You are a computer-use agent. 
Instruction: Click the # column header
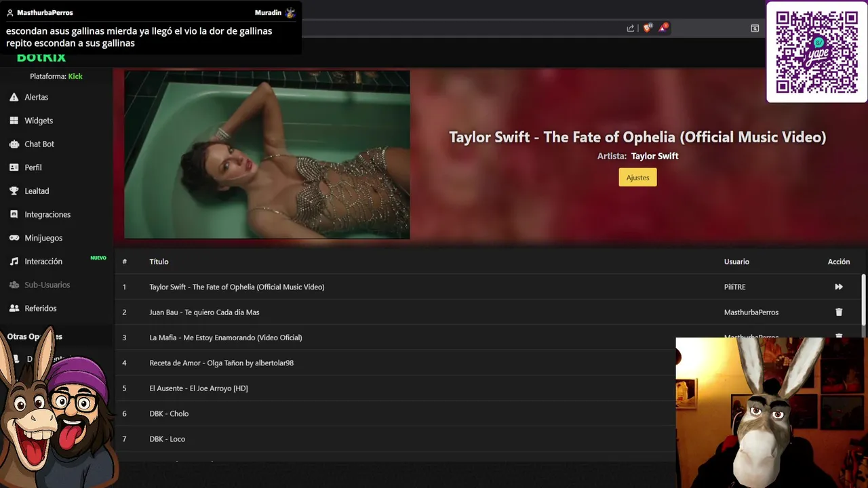coord(125,262)
